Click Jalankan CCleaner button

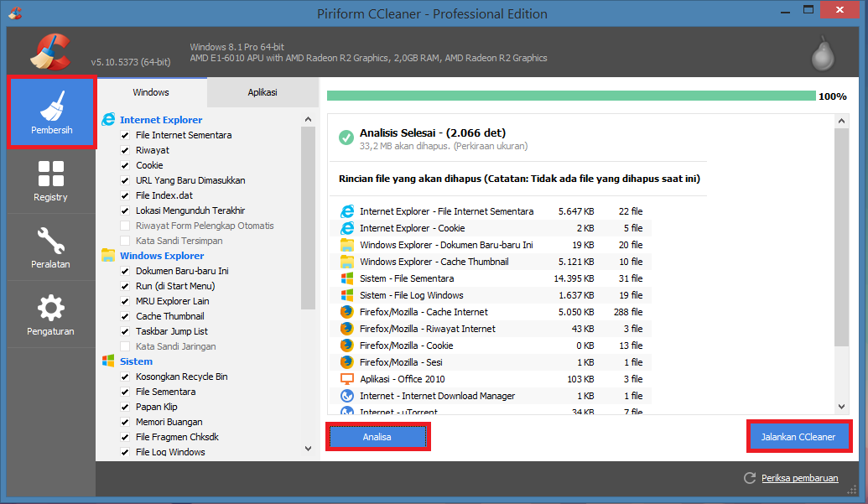(x=798, y=437)
